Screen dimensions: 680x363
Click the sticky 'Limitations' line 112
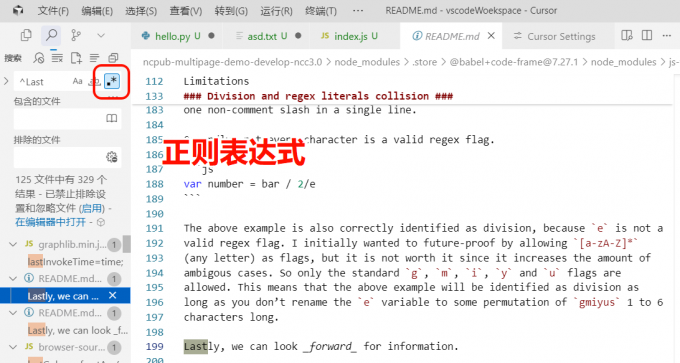(x=216, y=81)
